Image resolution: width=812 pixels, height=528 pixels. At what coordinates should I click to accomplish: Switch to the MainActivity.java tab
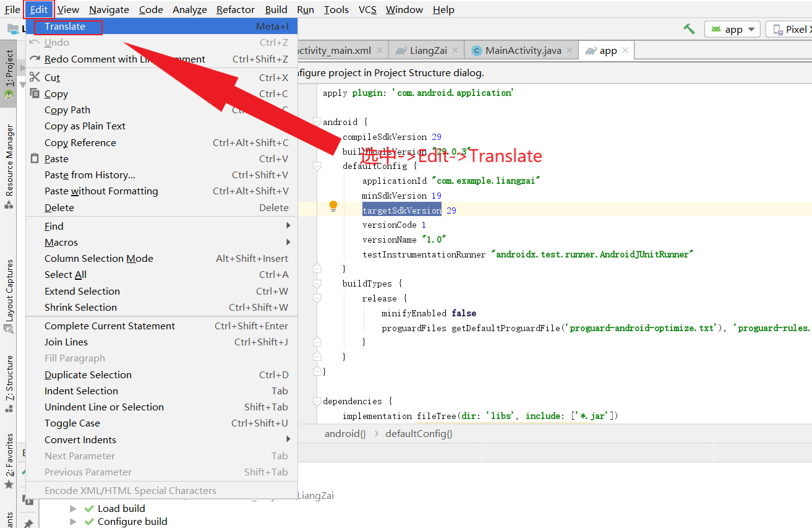tap(523, 51)
